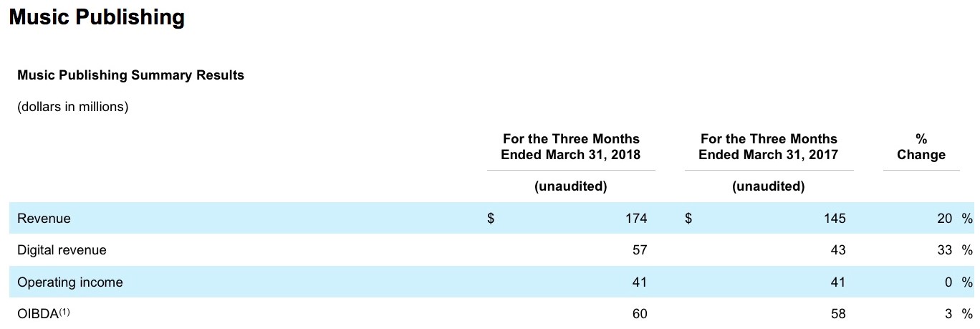Viewport: 980px width, 329px height.
Task: Click the Music Publishing main heading
Action: pyautogui.click(x=97, y=17)
